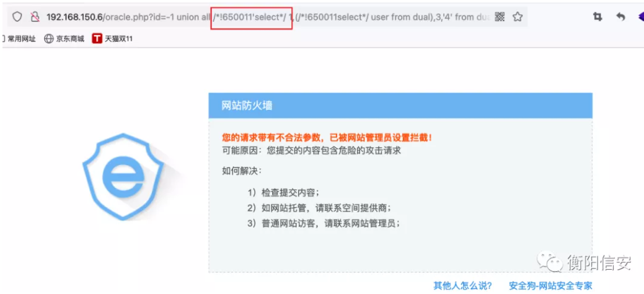Click the orange blocked-request warning text
The image size is (644, 294).
[327, 138]
